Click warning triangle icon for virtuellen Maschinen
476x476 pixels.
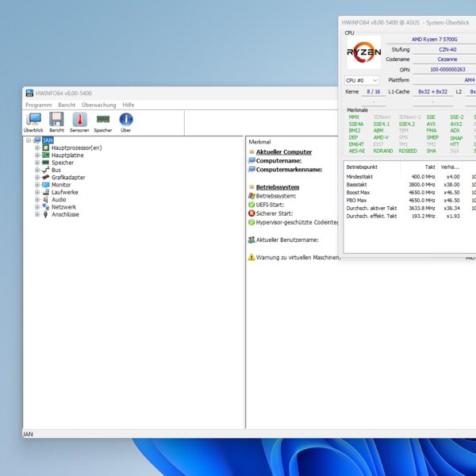251,257
